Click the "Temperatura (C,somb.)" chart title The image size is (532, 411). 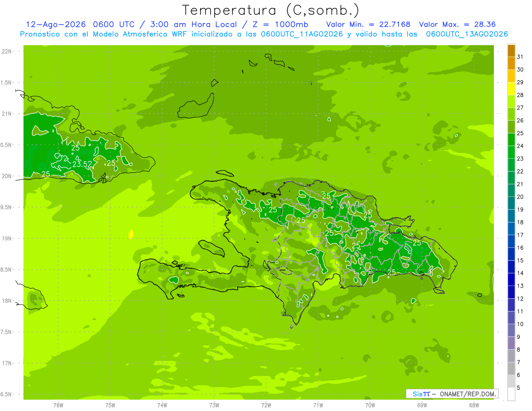pyautogui.click(x=271, y=10)
